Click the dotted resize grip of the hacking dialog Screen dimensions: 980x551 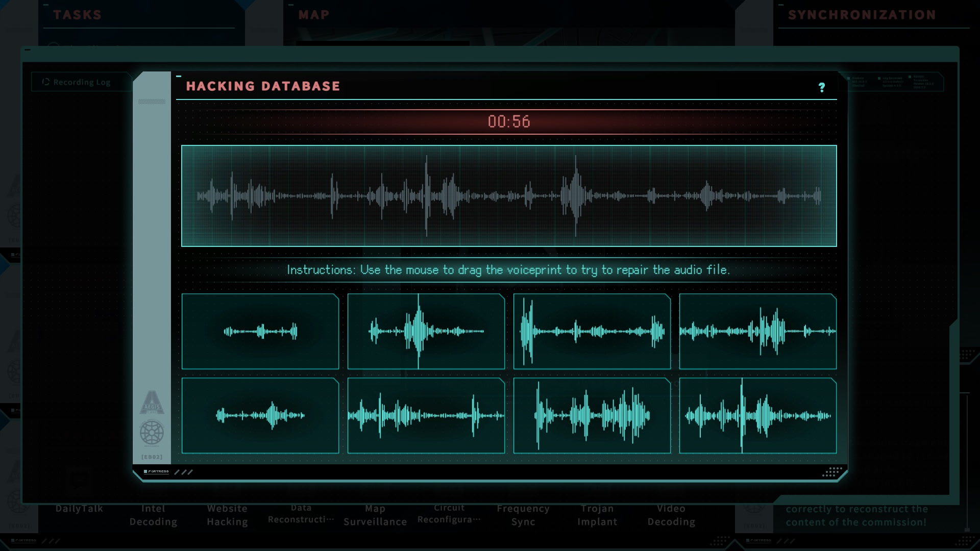pyautogui.click(x=832, y=472)
